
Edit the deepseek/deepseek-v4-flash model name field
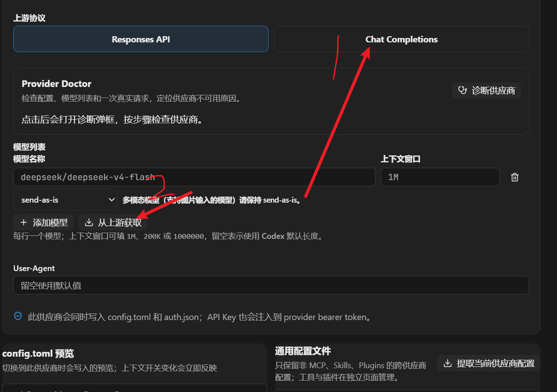[194, 177]
